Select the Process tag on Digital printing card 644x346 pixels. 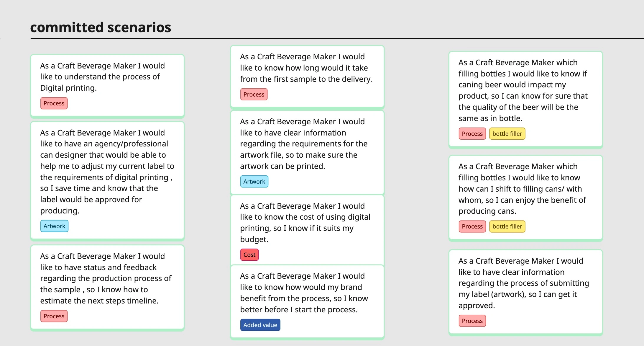[54, 103]
